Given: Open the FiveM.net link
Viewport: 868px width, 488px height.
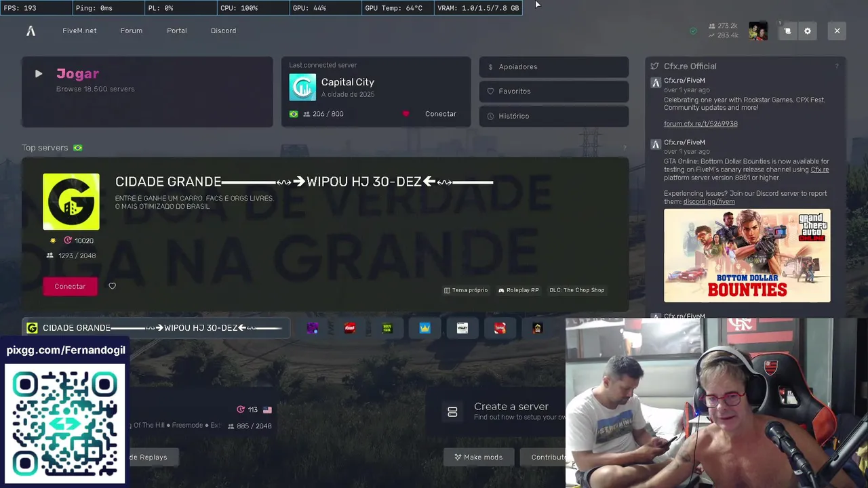Looking at the screenshot, I should click(79, 30).
